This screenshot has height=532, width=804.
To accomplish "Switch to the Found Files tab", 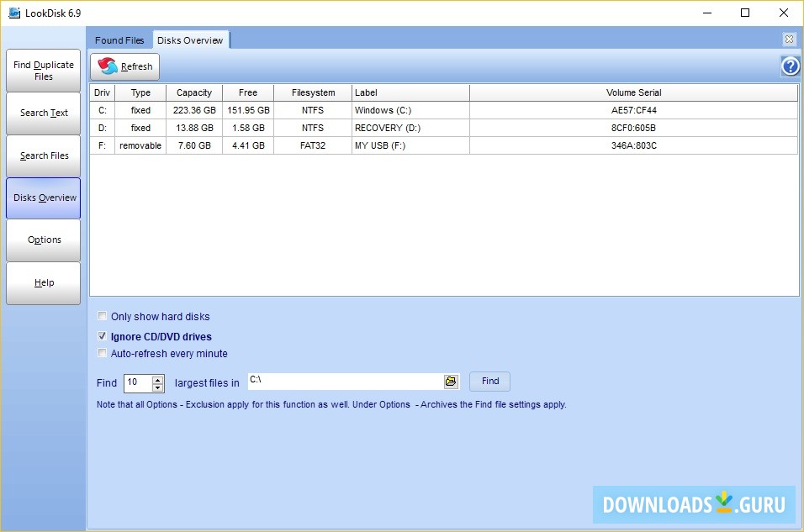I will point(119,40).
